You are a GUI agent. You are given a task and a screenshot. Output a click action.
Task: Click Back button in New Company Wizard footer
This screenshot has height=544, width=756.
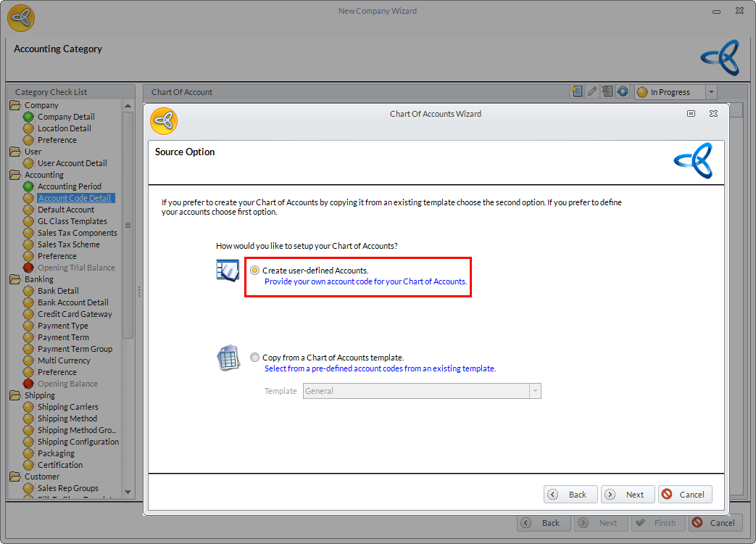pos(544,523)
